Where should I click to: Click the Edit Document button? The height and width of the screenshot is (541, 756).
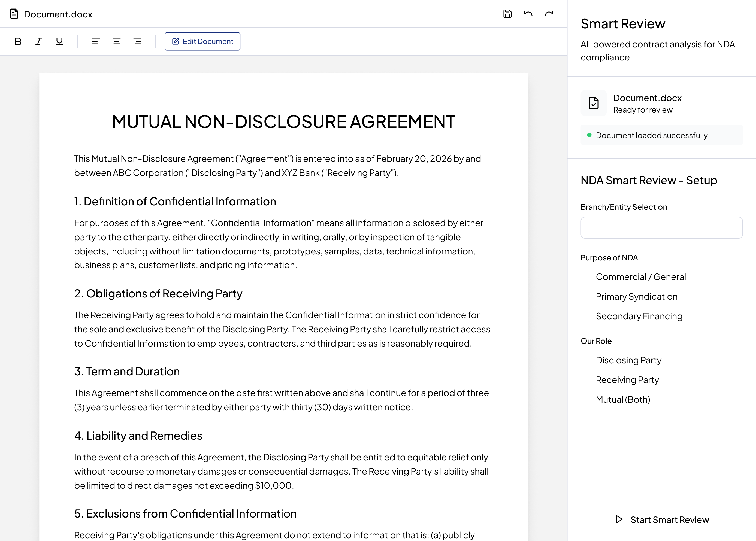(202, 41)
